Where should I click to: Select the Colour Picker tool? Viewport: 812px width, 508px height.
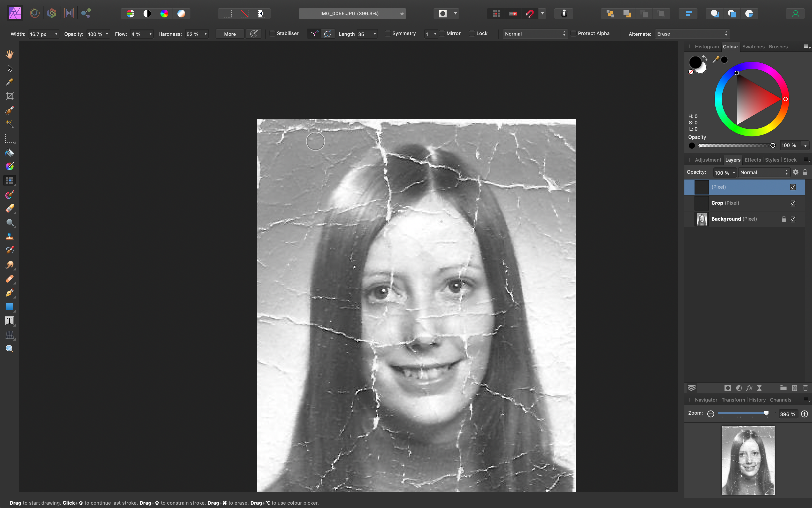coord(10,82)
